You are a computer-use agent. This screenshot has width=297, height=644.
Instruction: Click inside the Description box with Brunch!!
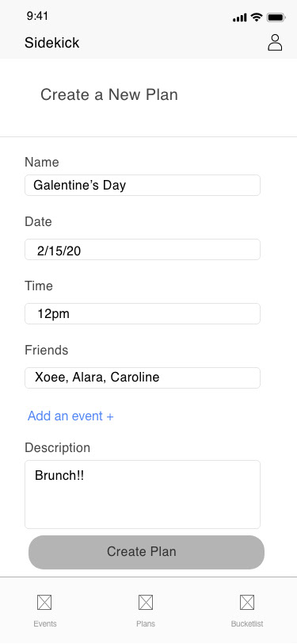[x=143, y=494]
